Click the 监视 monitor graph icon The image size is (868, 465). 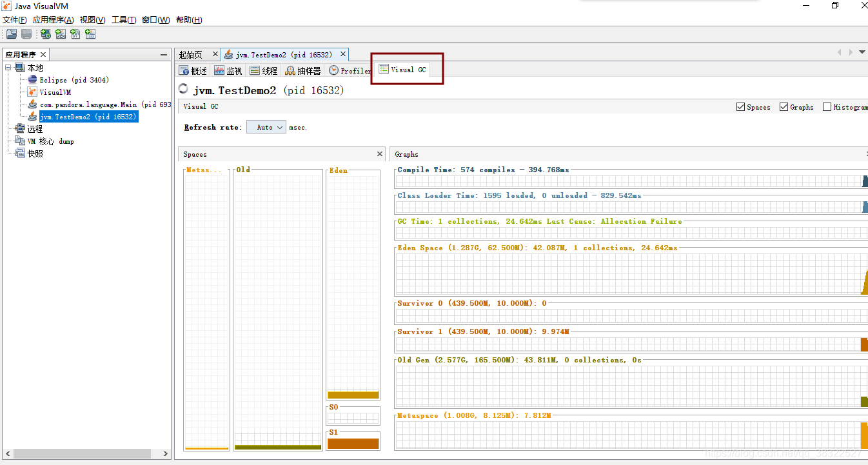(x=219, y=71)
